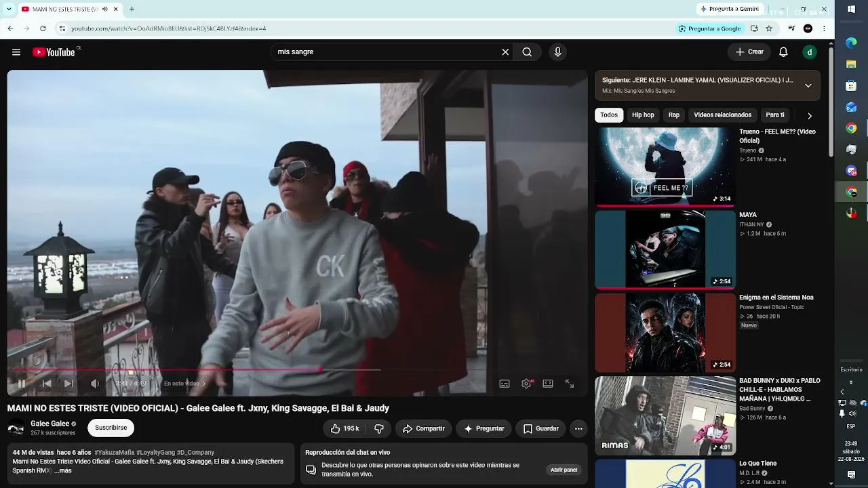The height and width of the screenshot is (488, 868).
Task: Open the MAYA video thumbnail
Action: click(665, 249)
